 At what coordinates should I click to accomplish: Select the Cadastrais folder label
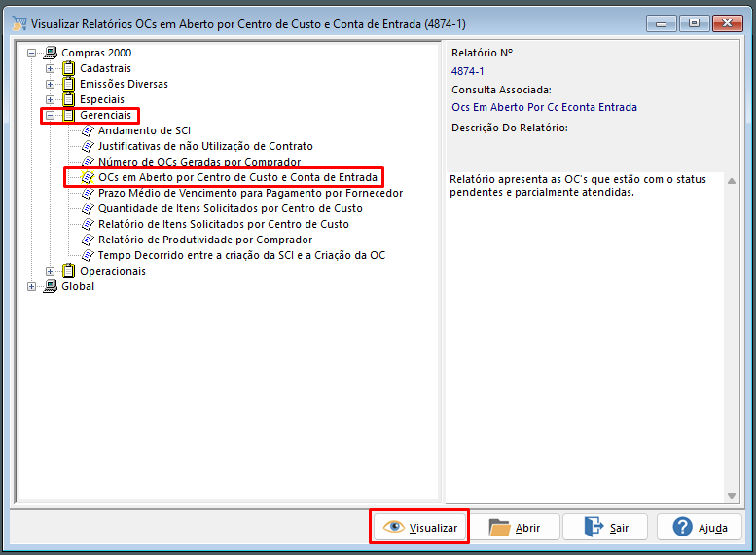(105, 68)
